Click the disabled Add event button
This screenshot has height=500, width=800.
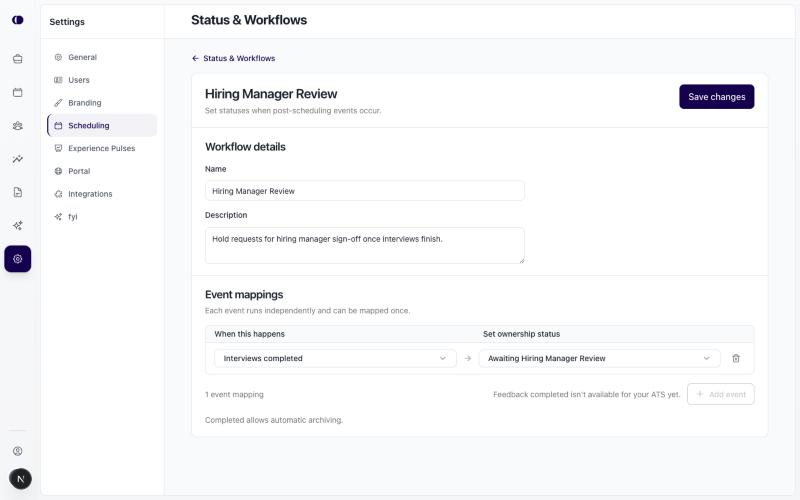(x=720, y=394)
